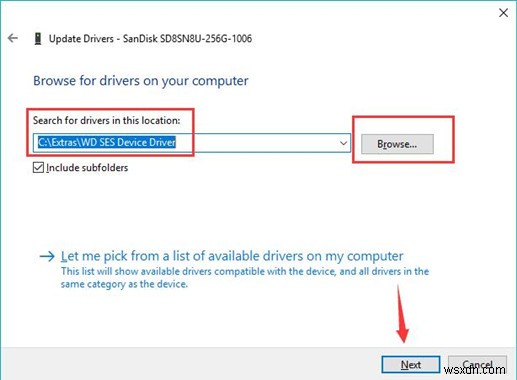Image resolution: width=517 pixels, height=380 pixels.
Task: Click the Browse for drivers on your computer heading
Action: pyautogui.click(x=141, y=81)
